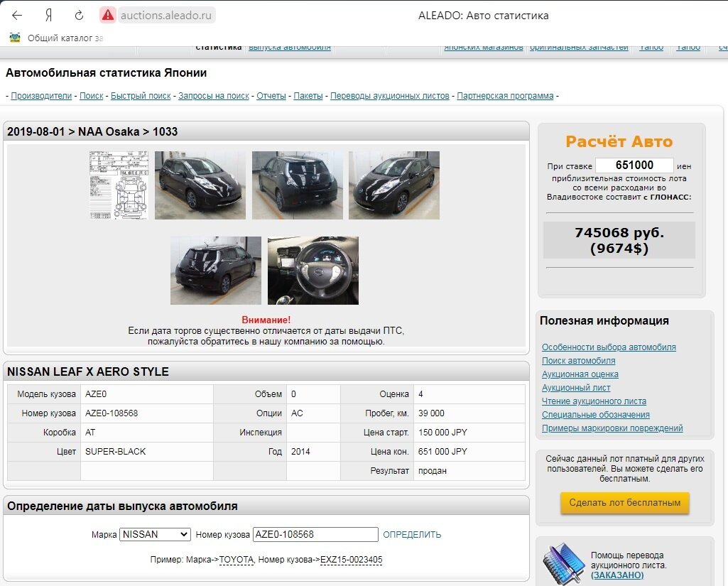728x586 pixels.
Task: Click the Сделать лот бесплатным button
Action: pos(624,503)
